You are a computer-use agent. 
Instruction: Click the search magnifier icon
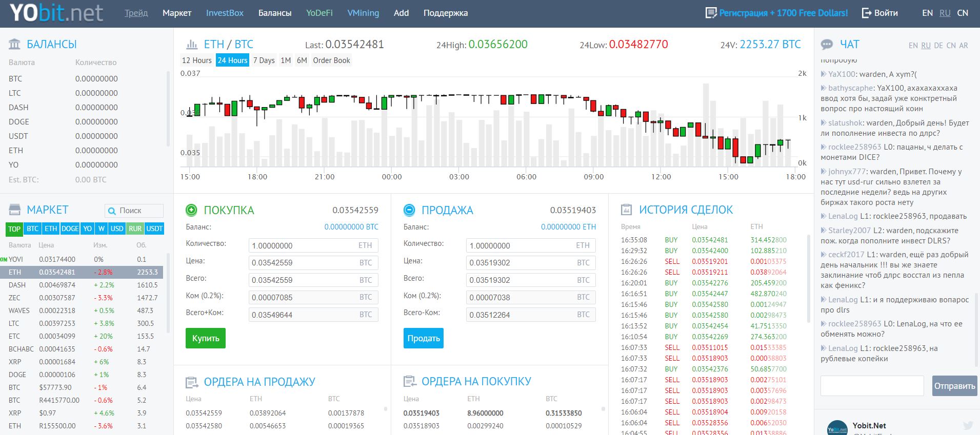point(112,211)
